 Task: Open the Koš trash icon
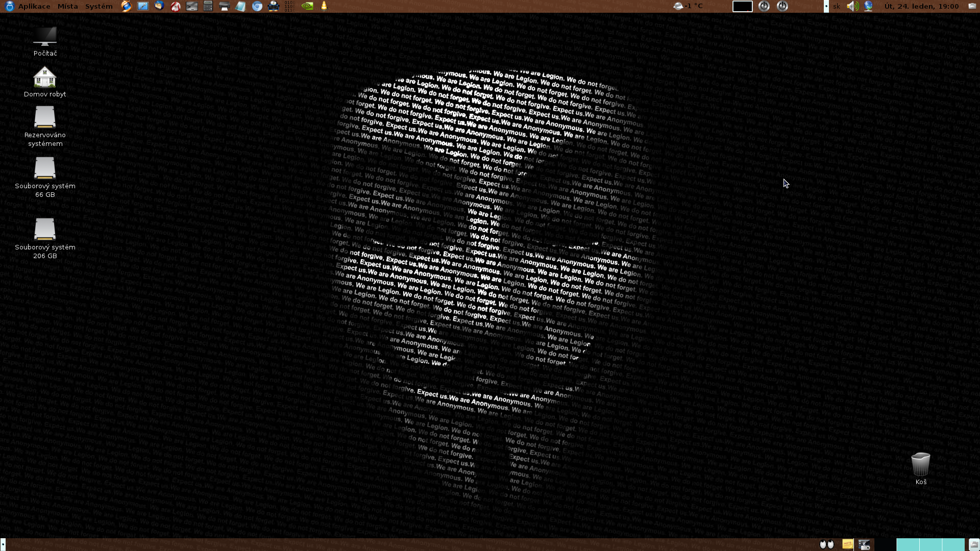920,464
